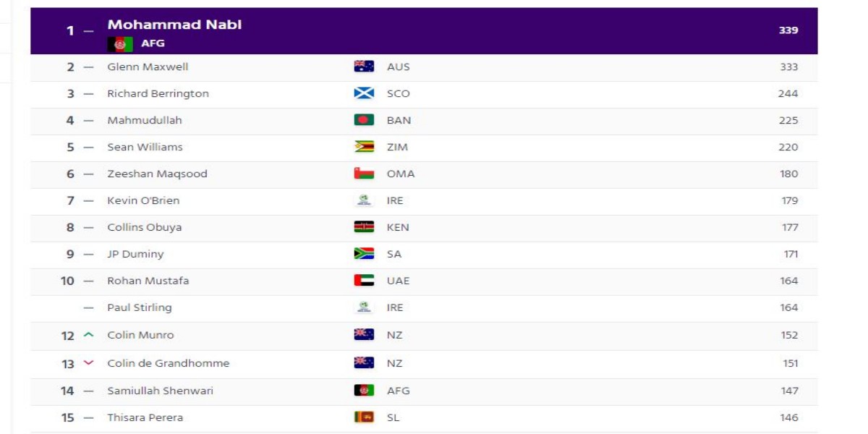This screenshot has width=868, height=434.
Task: Click the green up arrow beside Colin Munro
Action: point(89,335)
